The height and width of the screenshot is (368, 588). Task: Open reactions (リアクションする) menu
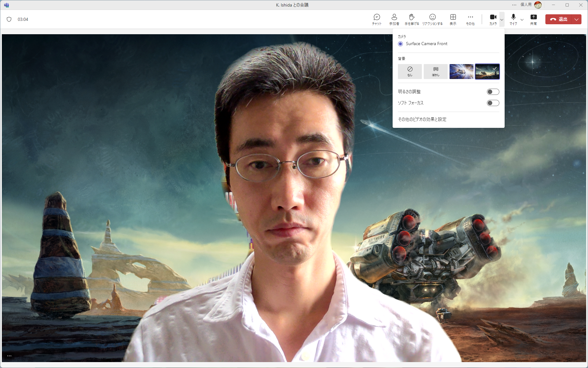(432, 19)
